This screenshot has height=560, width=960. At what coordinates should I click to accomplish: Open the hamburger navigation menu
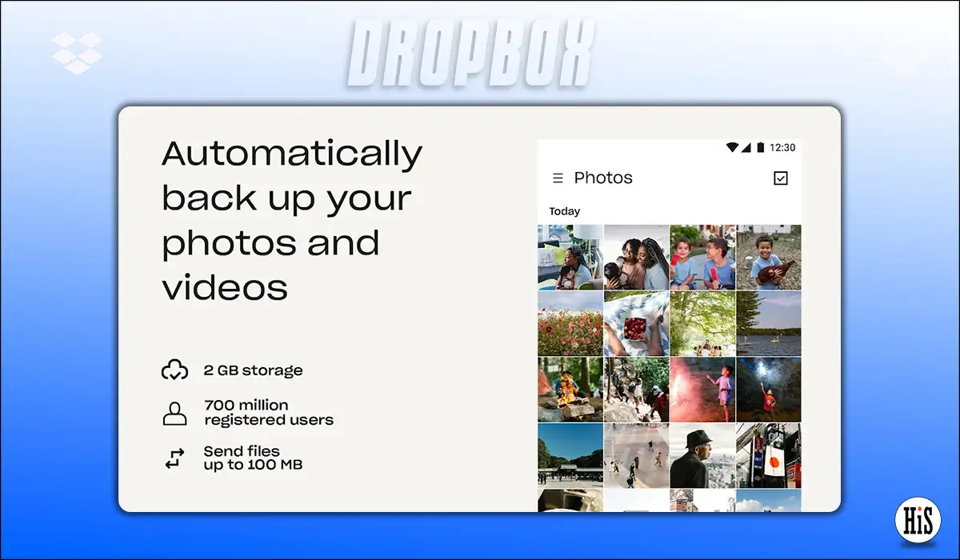coord(556,178)
